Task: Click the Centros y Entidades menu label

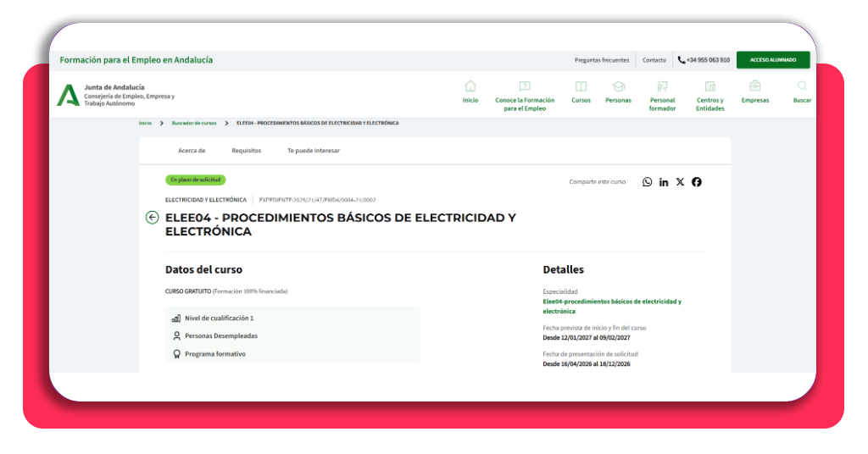Action: (x=709, y=104)
